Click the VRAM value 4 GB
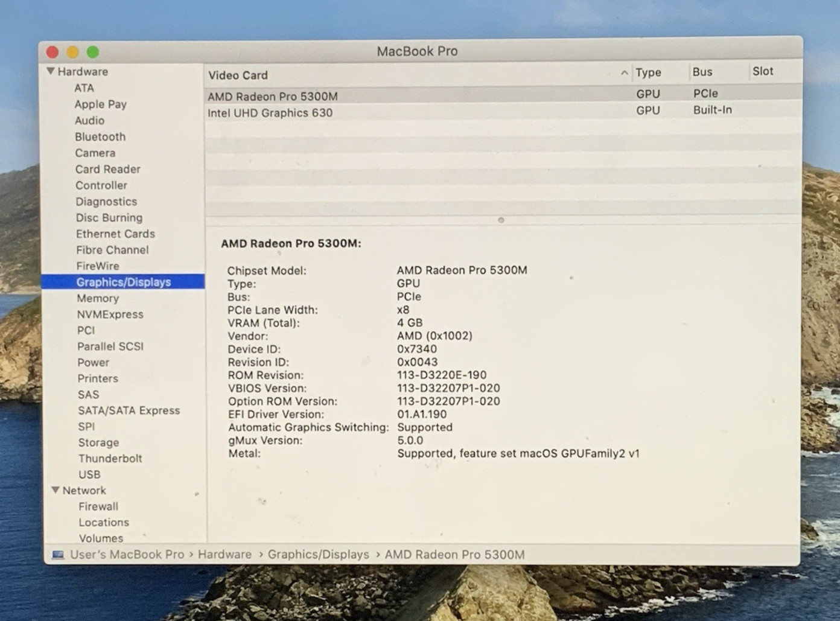840x621 pixels. click(410, 323)
